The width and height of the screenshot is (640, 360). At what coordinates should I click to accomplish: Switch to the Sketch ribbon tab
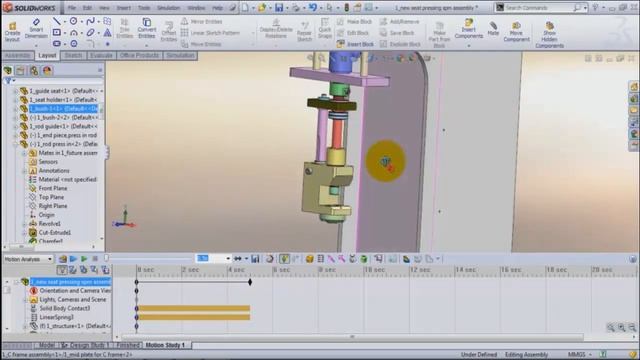[x=73, y=56]
